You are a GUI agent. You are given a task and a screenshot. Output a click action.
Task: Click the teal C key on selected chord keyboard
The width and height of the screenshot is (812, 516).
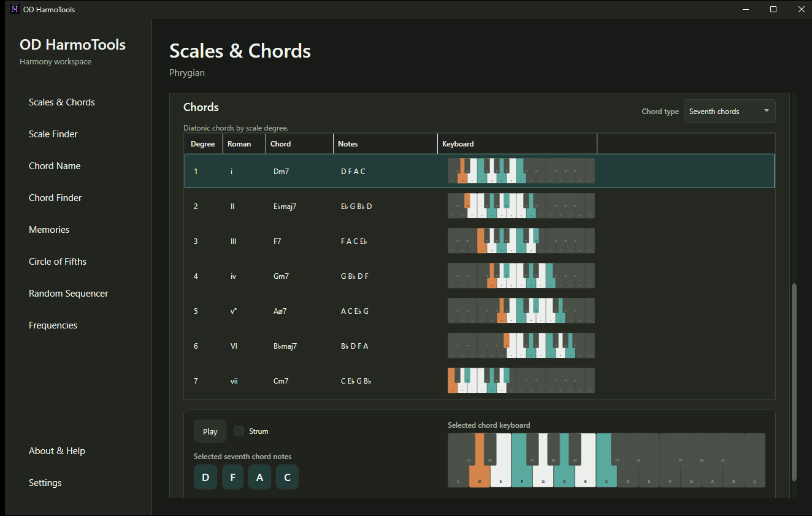(x=607, y=475)
